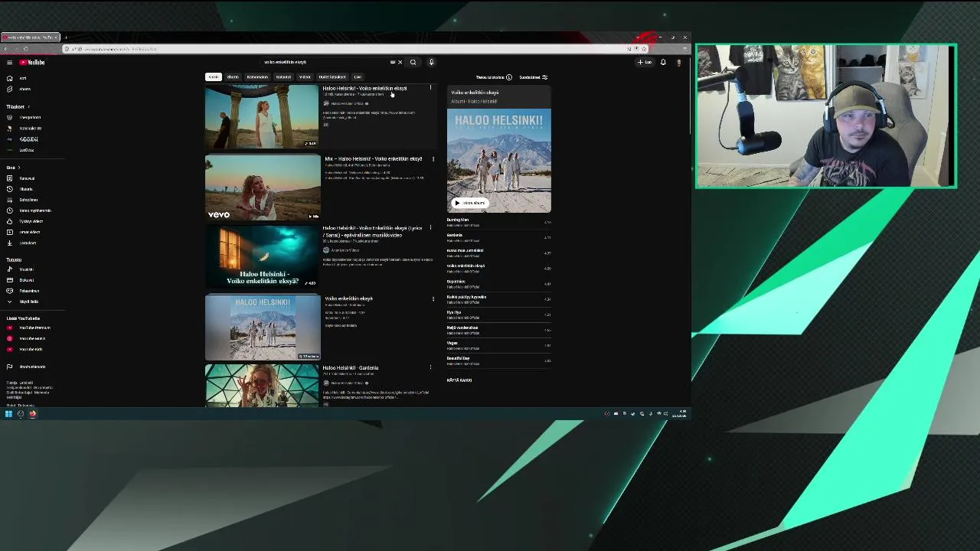Switch to the YouTube browser tab
980x551 pixels.
coord(29,37)
